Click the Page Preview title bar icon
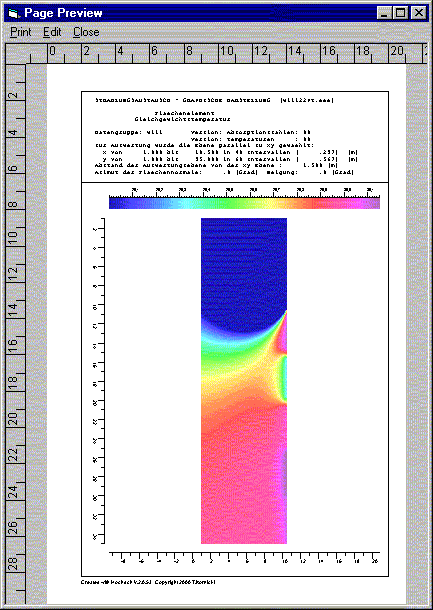433x610 pixels. [13, 14]
